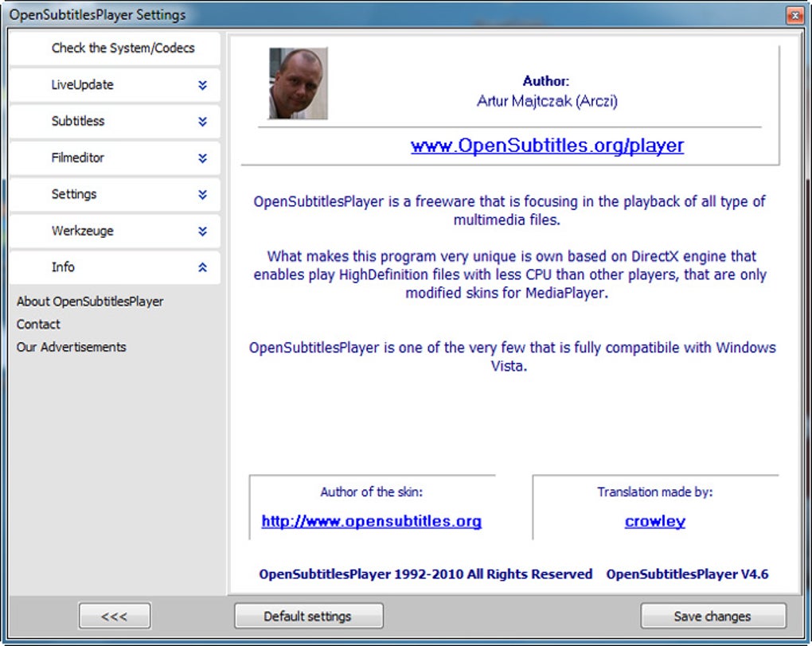Screen dimensions: 812x646
Task: Collapse the Info section chevron
Action: pyautogui.click(x=202, y=267)
